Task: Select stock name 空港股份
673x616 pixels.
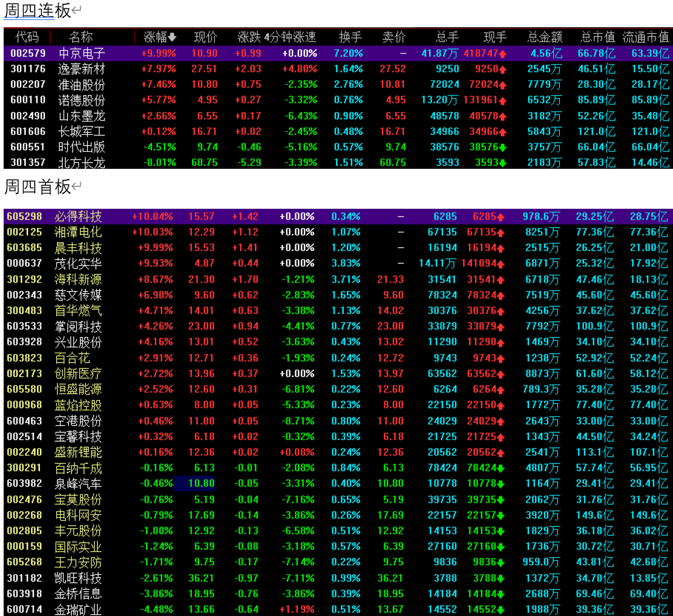Action: coord(78,421)
